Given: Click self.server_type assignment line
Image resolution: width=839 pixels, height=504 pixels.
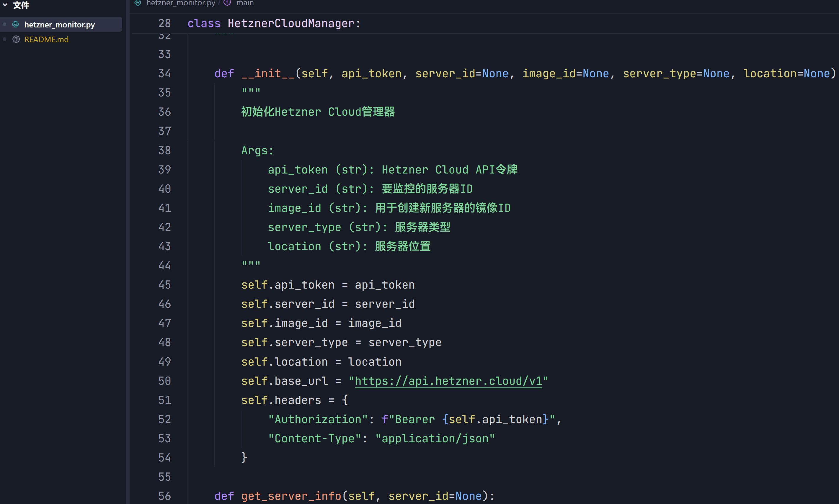Looking at the screenshot, I should pos(341,342).
